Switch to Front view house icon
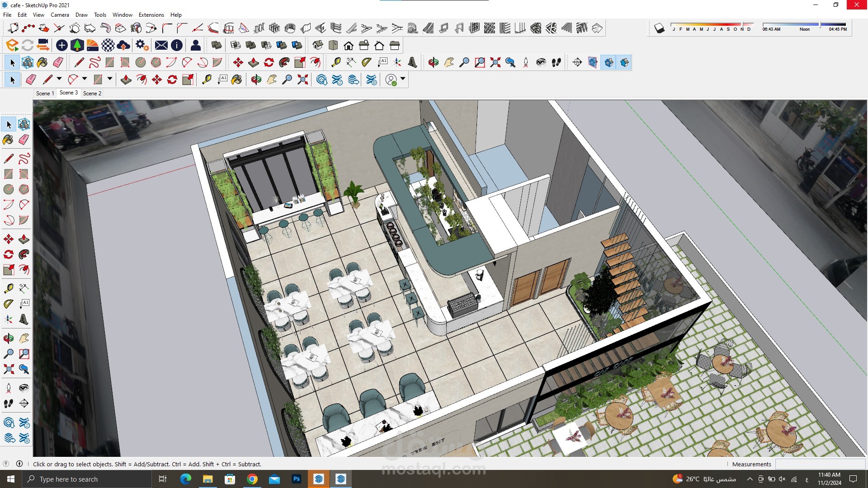Screen dimensions: 868x488 tap(349, 45)
